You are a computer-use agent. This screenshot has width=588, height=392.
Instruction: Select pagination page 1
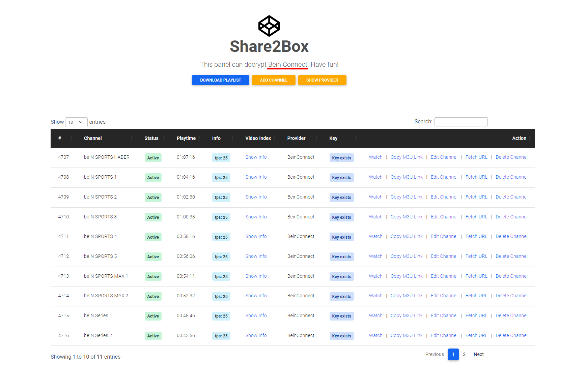click(x=453, y=354)
